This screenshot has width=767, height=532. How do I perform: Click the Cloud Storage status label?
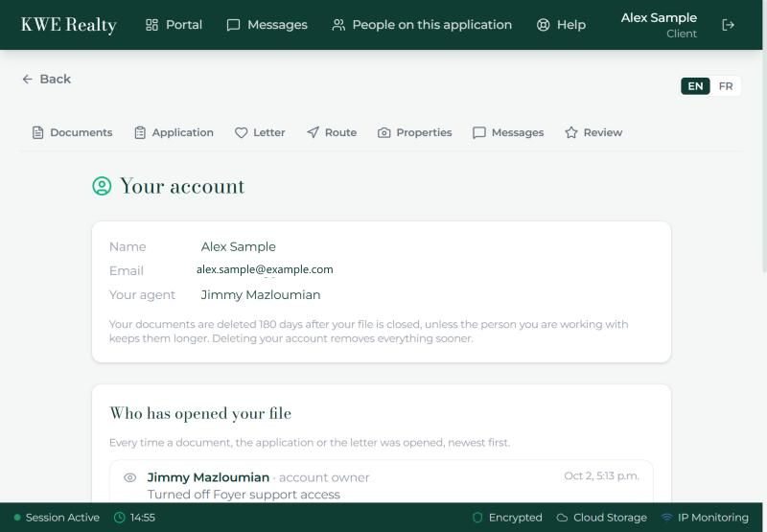[610, 518]
